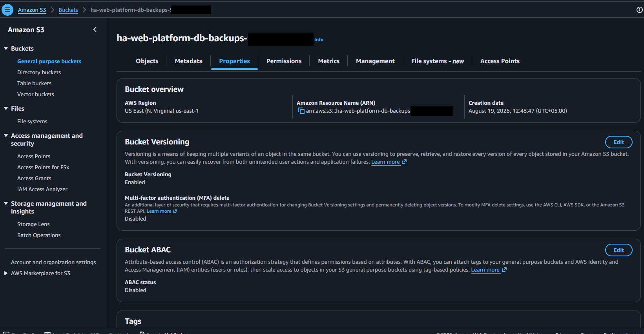
Task: Switch to the Objects tab
Action: (x=147, y=61)
